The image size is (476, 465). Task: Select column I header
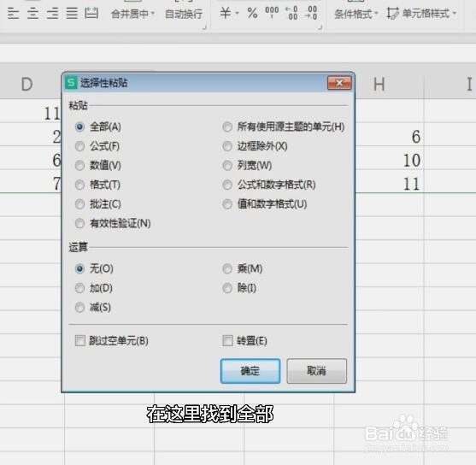click(450, 84)
